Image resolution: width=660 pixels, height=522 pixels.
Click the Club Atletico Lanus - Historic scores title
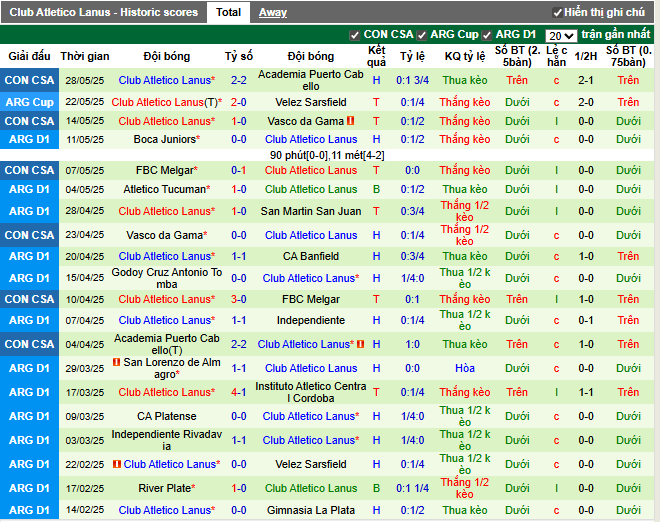click(x=104, y=12)
